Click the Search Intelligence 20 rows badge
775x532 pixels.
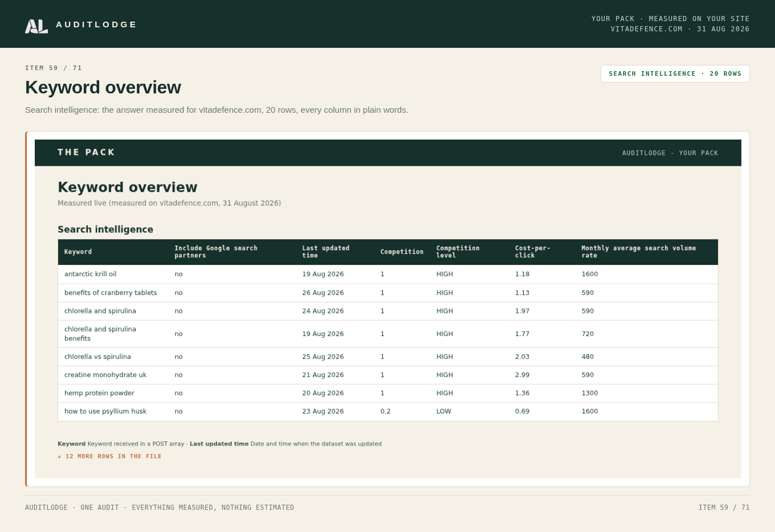[x=675, y=73]
